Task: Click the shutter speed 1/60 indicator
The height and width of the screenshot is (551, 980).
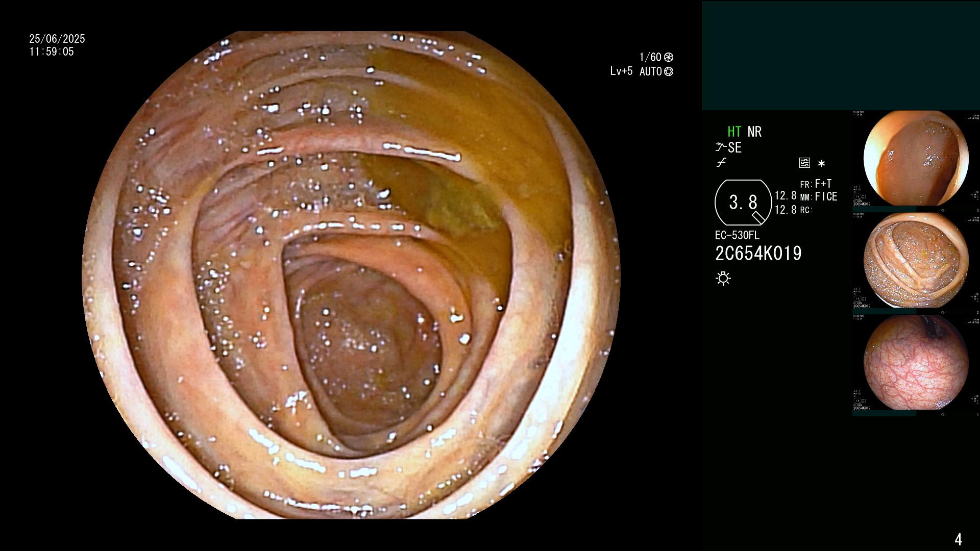Action: (656, 57)
